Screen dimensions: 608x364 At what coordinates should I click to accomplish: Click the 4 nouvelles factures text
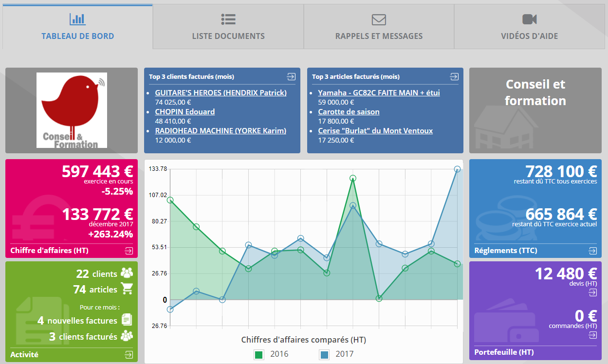point(77,320)
